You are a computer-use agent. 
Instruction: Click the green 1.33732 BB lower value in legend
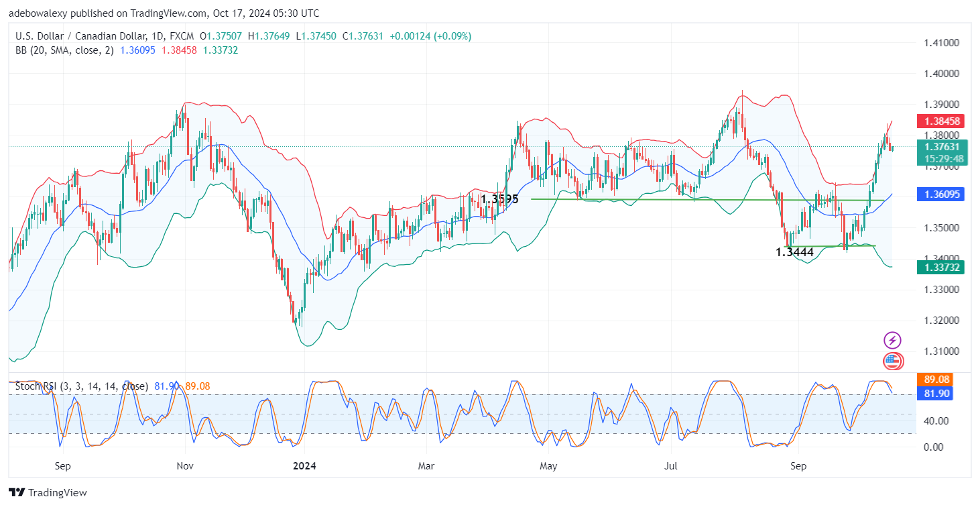coord(221,50)
